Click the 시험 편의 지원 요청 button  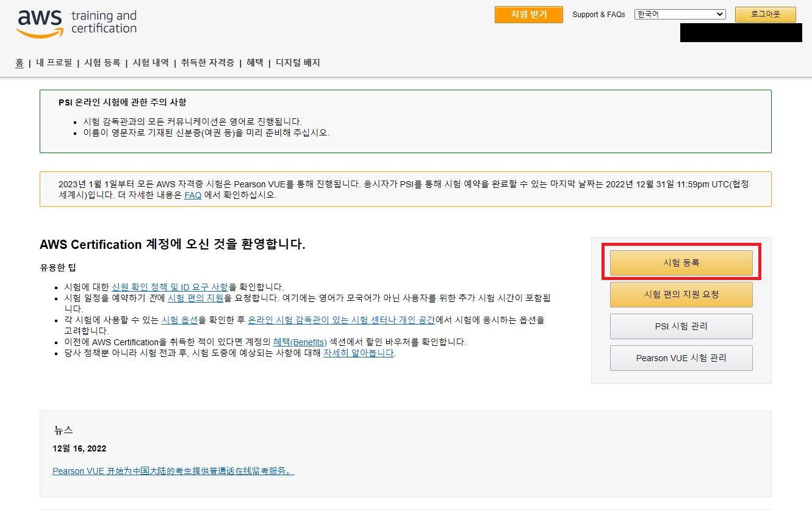coord(681,295)
